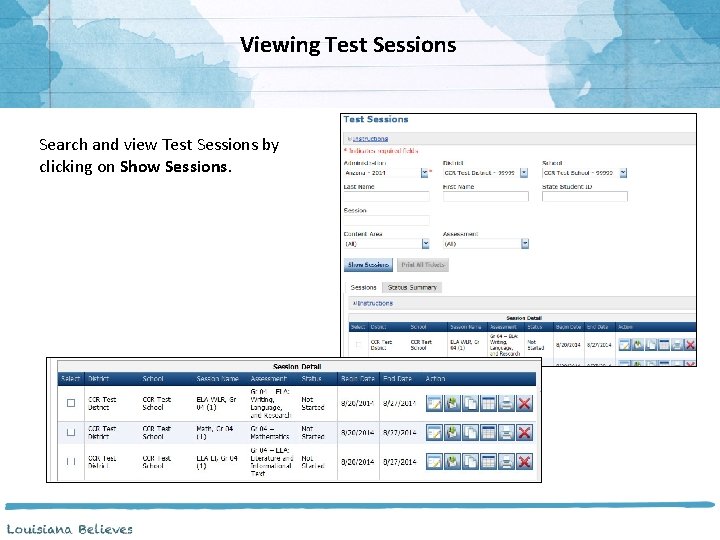The width and height of the screenshot is (720, 540).
Task: Click 'Not Started' status in Math row
Action: click(x=313, y=433)
